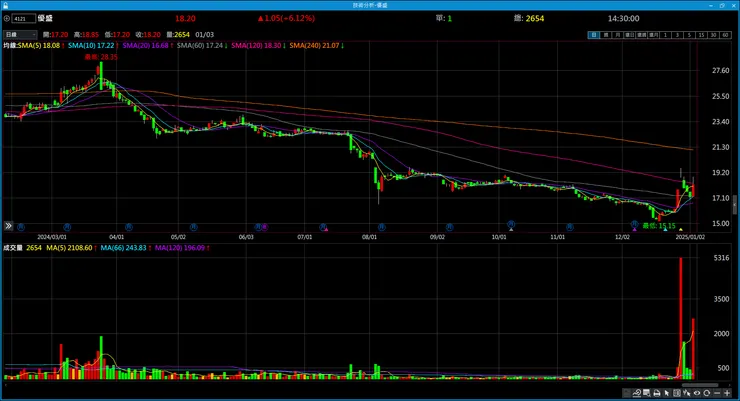Screen dimensions: 740x401
Task: Click the SMA(5) 18.08 label
Action: [x=39, y=45]
